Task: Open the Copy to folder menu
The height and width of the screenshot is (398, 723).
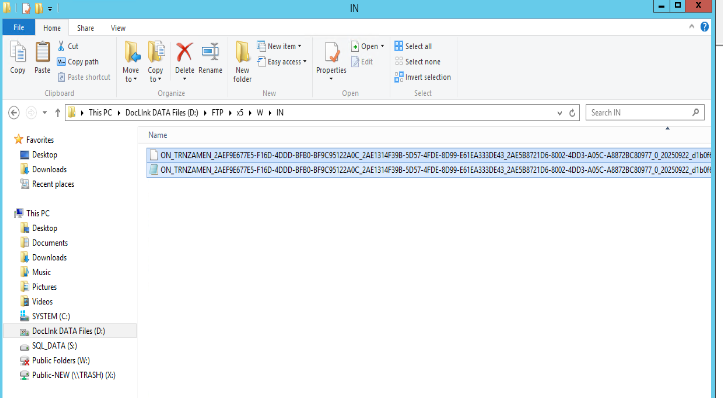Action: pos(155,62)
